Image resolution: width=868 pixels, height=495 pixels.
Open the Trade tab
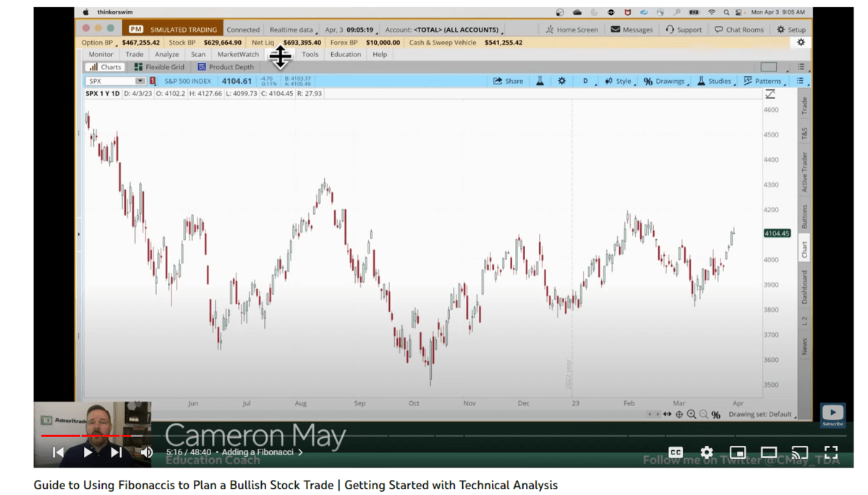[x=135, y=54]
